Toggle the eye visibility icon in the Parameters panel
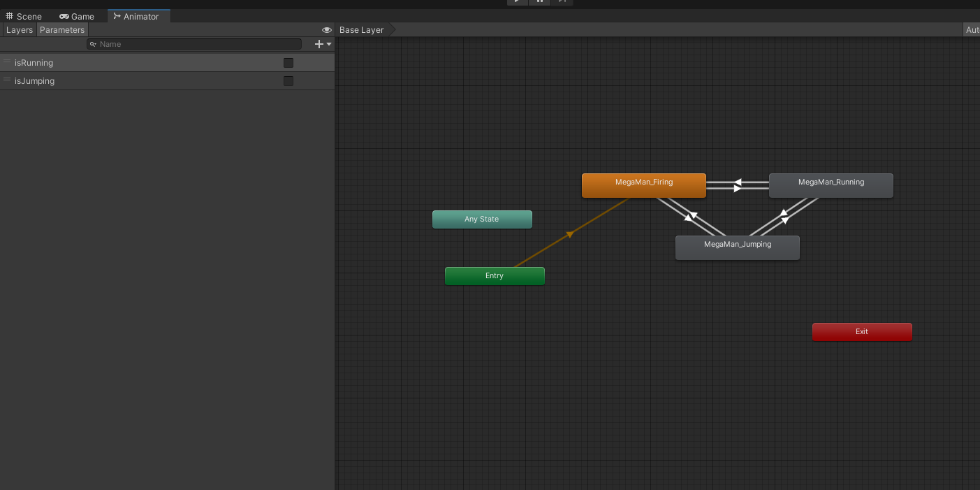The height and width of the screenshot is (490, 980). click(x=326, y=30)
